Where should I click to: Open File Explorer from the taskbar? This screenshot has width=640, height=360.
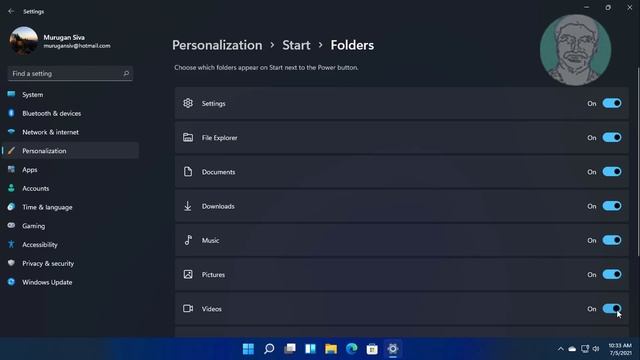point(331,349)
